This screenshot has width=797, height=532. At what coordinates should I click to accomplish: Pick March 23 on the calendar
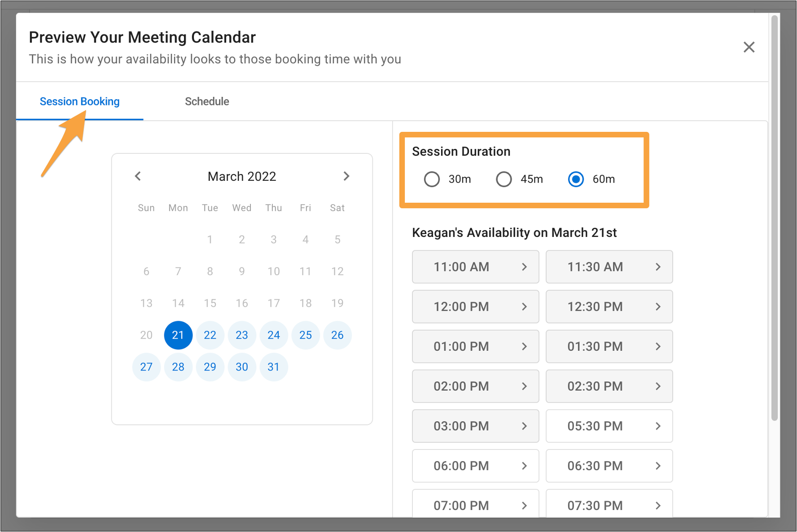242,335
